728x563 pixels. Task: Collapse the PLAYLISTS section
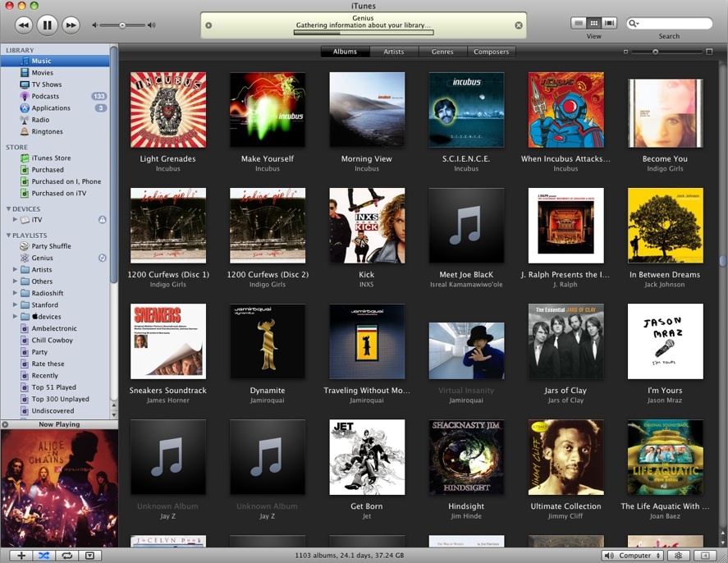click(8, 236)
